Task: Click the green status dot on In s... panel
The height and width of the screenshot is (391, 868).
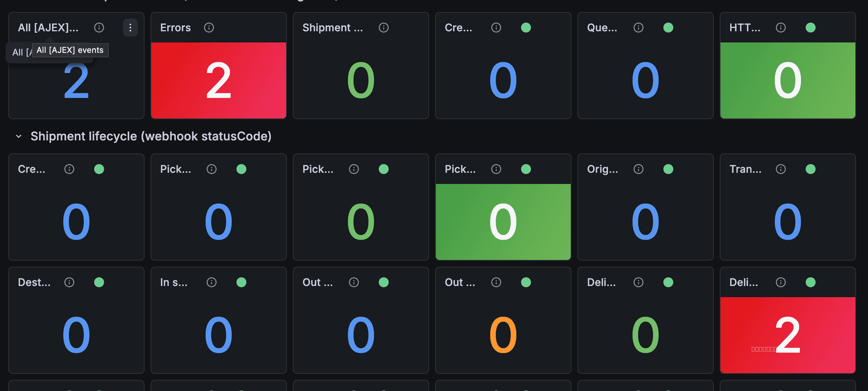Action: pos(241,282)
